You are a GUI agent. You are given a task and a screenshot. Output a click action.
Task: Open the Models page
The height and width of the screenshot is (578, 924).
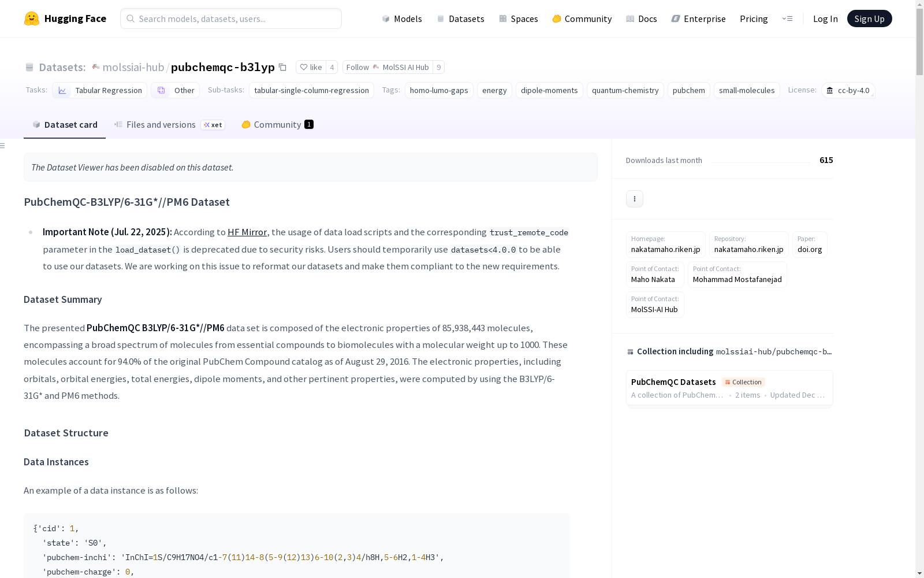coord(402,18)
